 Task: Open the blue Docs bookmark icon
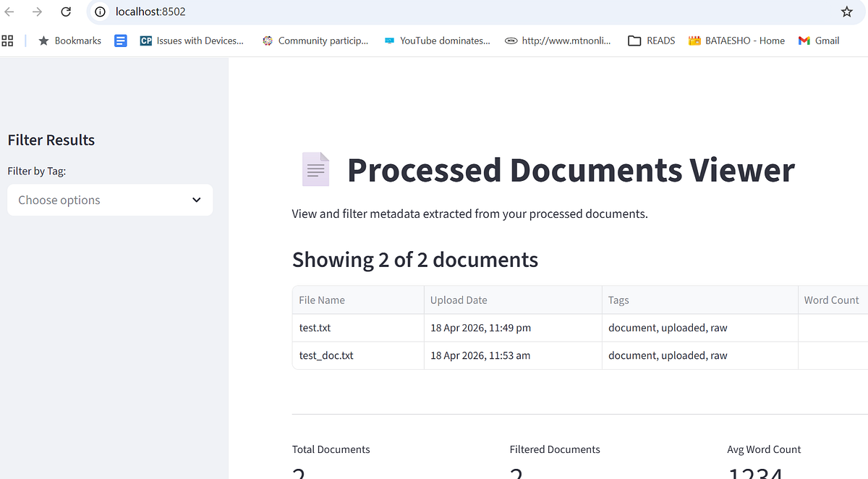[x=121, y=41]
